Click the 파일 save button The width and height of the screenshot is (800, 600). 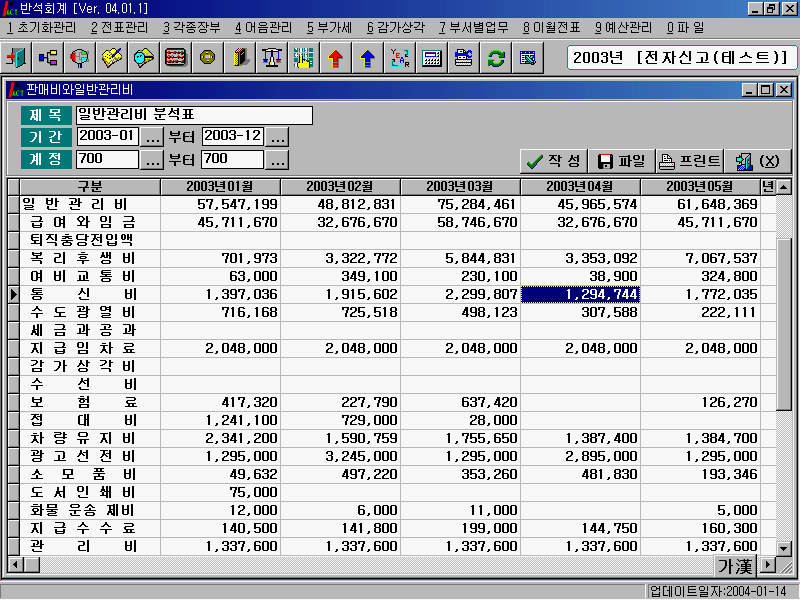[622, 161]
